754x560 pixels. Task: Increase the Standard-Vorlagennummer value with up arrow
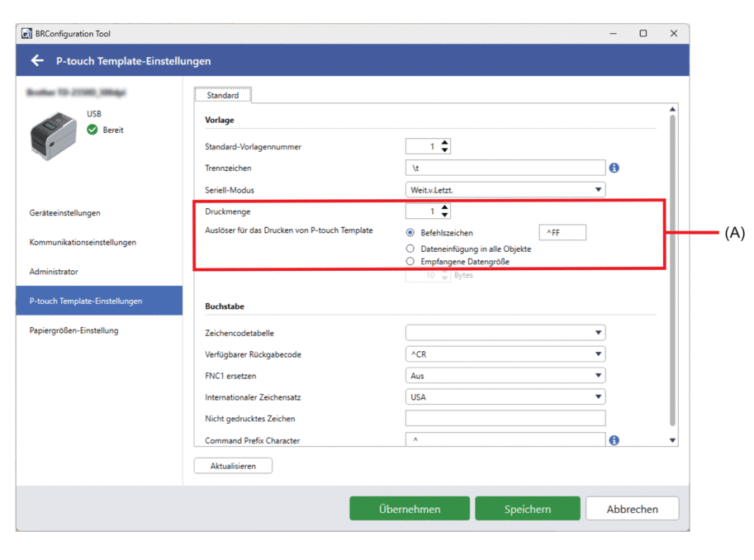tap(445, 143)
